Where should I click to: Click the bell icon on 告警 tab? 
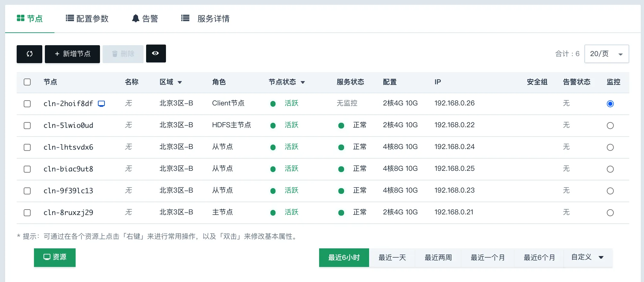pyautogui.click(x=136, y=19)
